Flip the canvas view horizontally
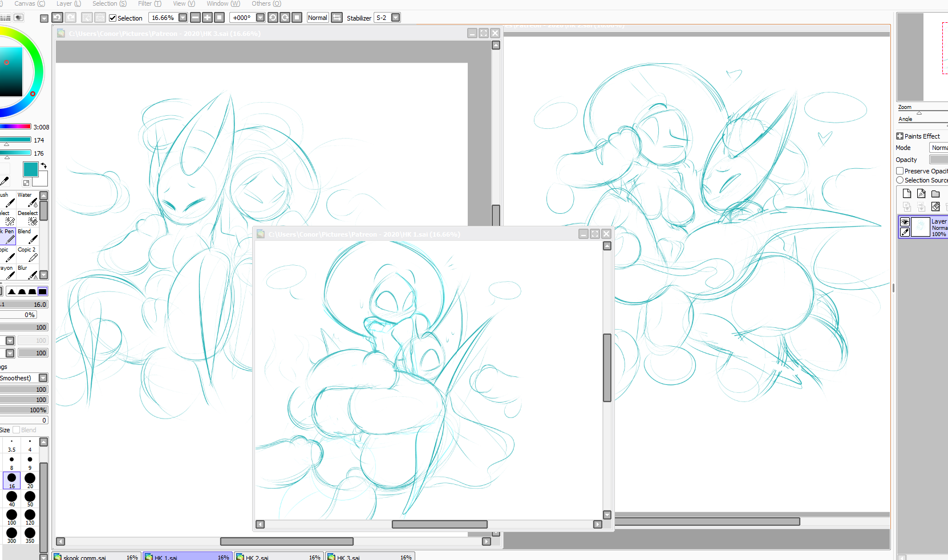 pyautogui.click(x=337, y=18)
